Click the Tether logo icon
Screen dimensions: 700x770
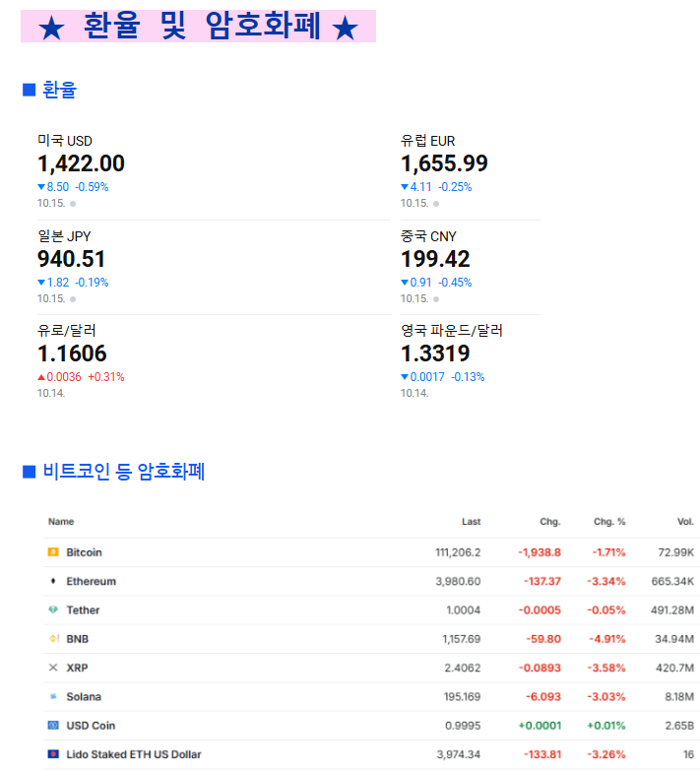click(53, 610)
